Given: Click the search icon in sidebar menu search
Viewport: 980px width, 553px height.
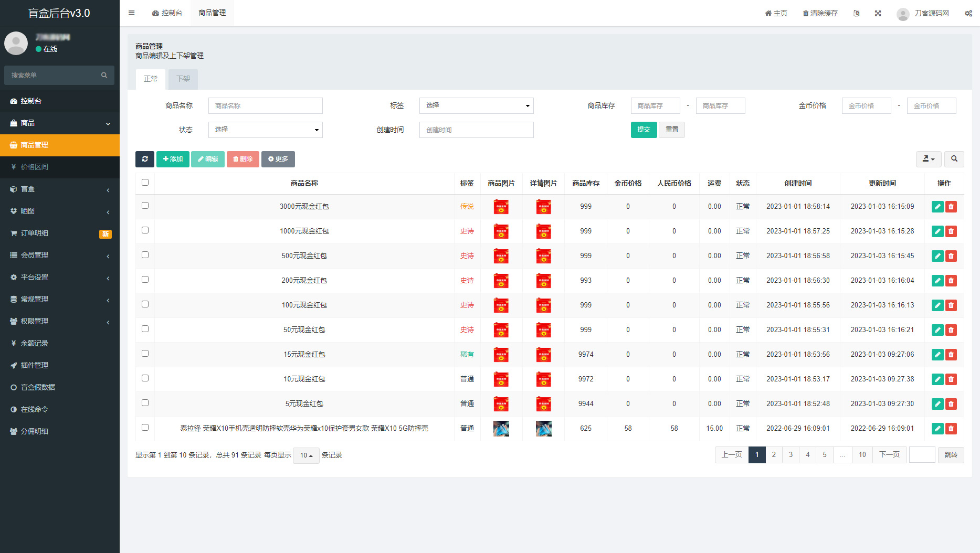Looking at the screenshot, I should click(x=104, y=76).
